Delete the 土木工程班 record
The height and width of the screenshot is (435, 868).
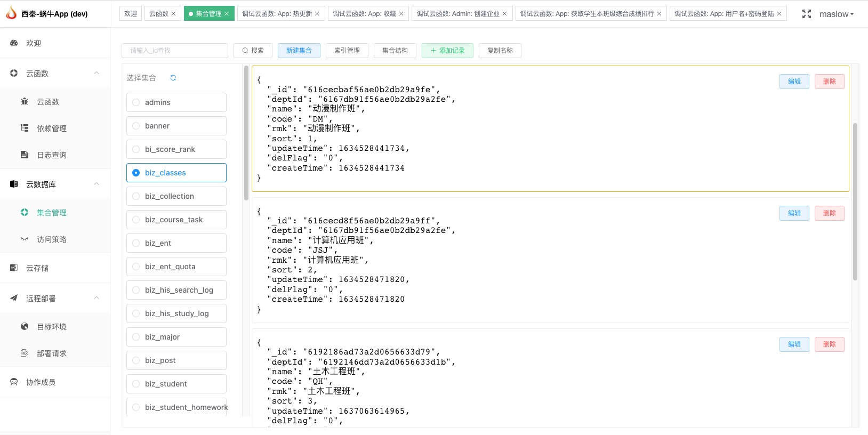[x=830, y=344]
